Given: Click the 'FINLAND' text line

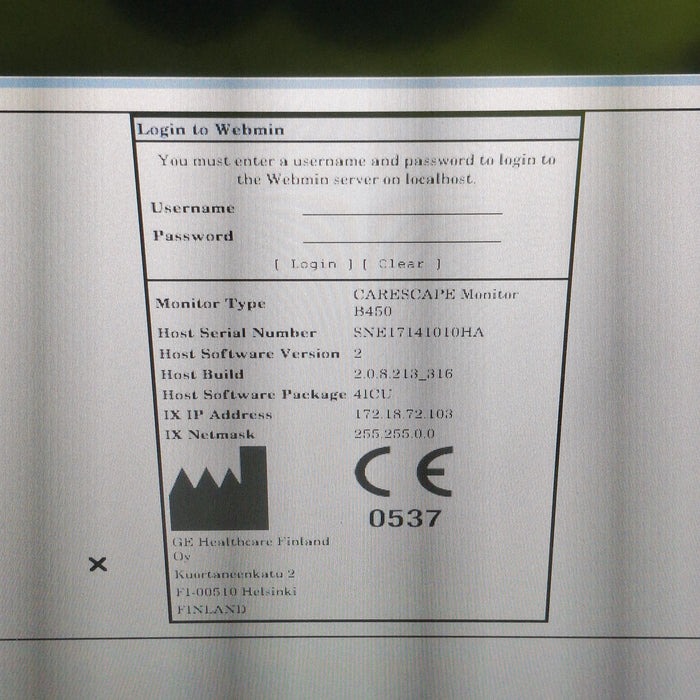Looking at the screenshot, I should click(211, 609).
